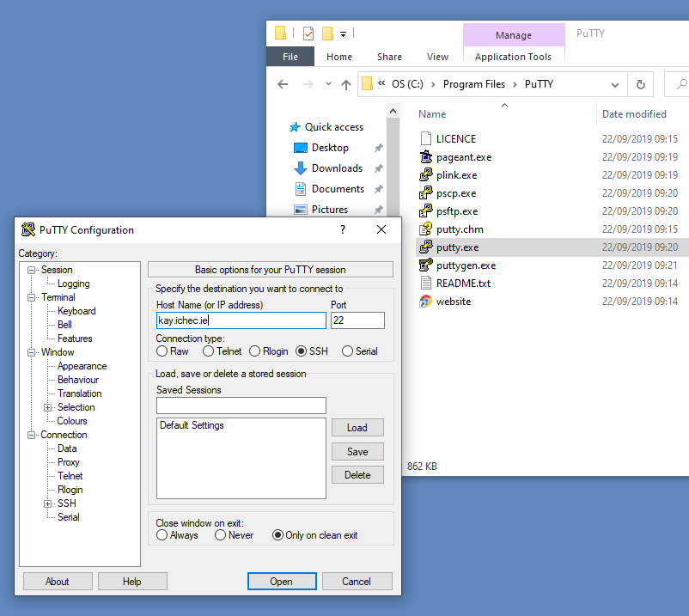689x616 pixels.
Task: Click the pageant.exe icon in Explorer
Action: click(425, 157)
